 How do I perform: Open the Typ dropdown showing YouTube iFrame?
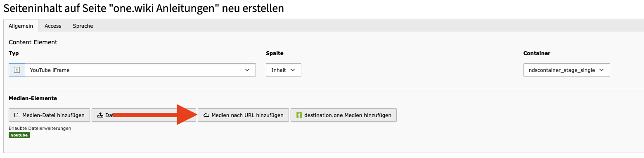pyautogui.click(x=132, y=70)
